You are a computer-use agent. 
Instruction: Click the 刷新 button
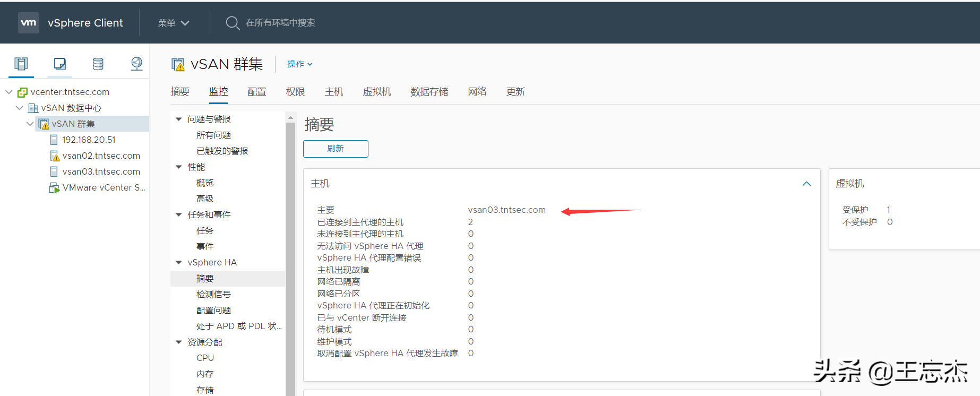pos(336,149)
